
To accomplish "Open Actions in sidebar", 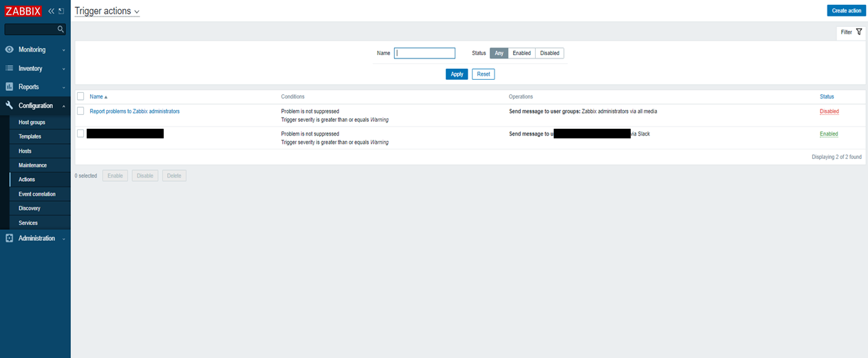I will (x=27, y=180).
